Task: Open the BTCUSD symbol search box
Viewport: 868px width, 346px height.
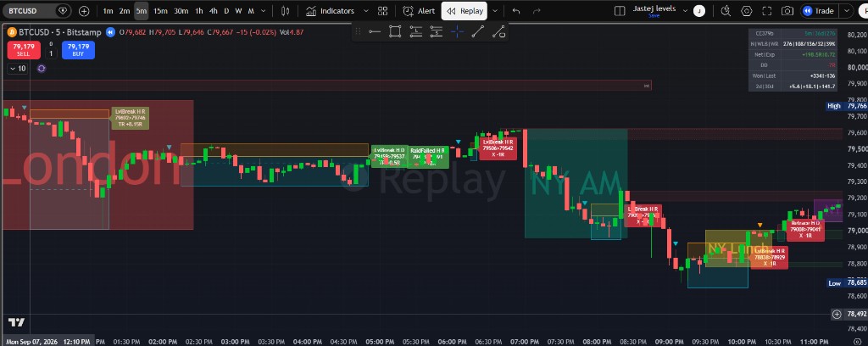Action: pos(36,10)
